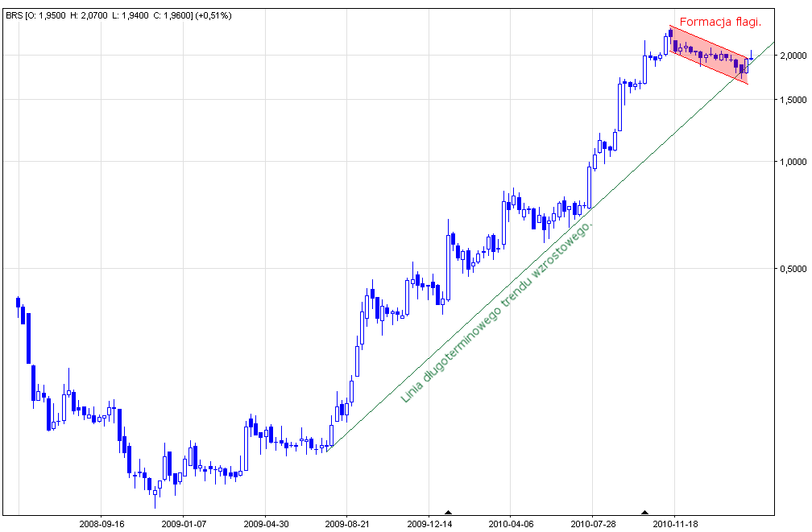Click the (+0,51%) change value in header

[x=213, y=15]
